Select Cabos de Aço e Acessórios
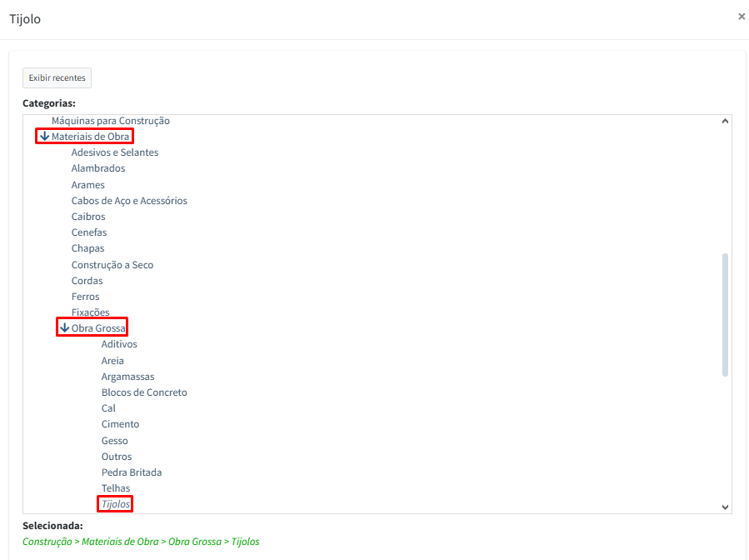This screenshot has height=560, width=749. (129, 201)
